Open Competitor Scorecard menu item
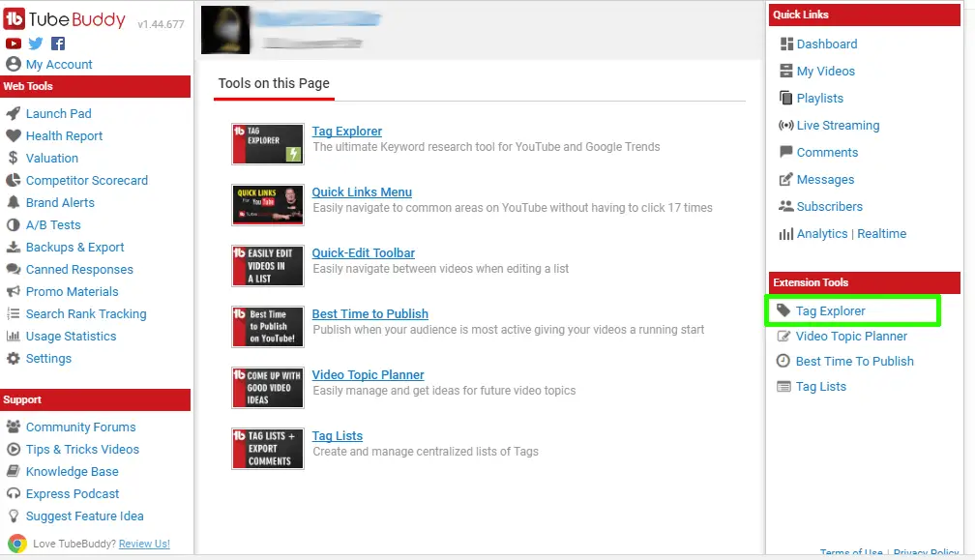Viewport: 975px width, 560px height. 87,181
